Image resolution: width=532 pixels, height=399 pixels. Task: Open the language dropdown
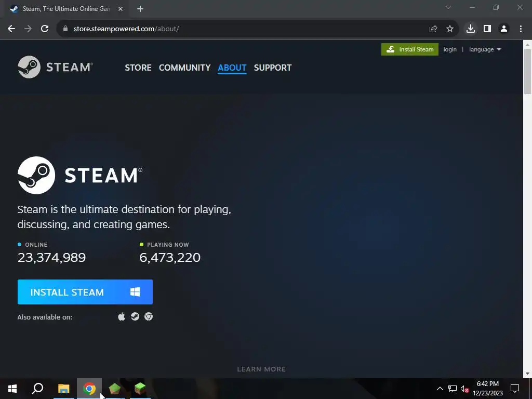485,49
